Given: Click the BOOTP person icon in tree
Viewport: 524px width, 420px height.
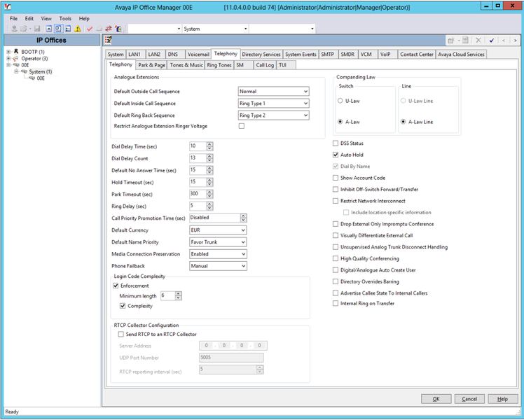Looking at the screenshot, I should (16, 51).
